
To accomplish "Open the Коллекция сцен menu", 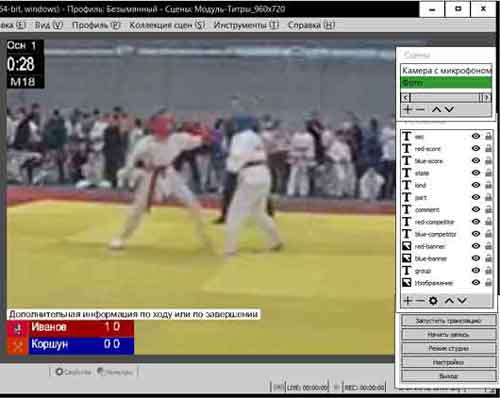I will coord(167,25).
